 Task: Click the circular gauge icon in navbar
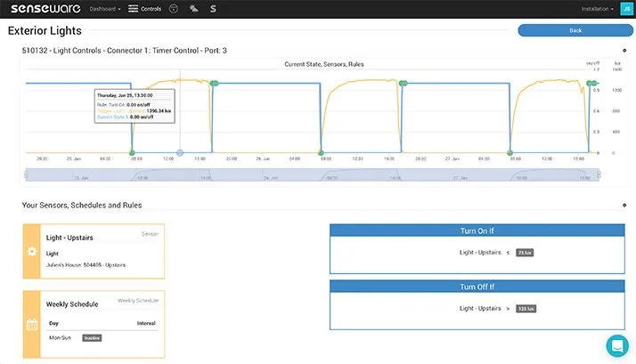[174, 9]
